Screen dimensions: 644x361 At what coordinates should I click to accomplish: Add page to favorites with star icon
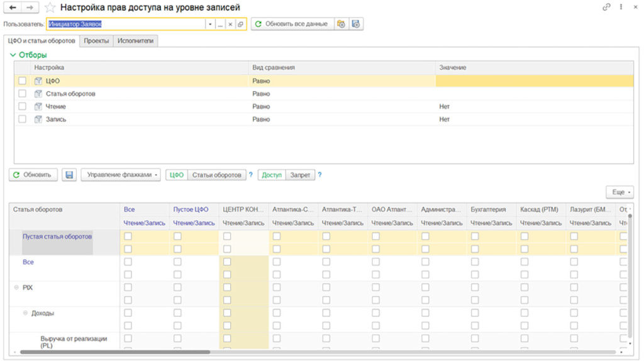tap(50, 8)
